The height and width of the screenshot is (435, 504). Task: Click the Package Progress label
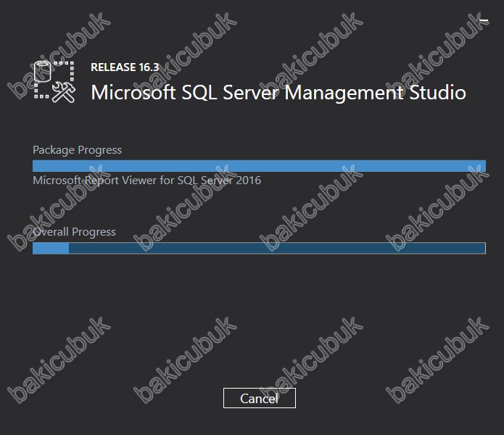tap(77, 150)
